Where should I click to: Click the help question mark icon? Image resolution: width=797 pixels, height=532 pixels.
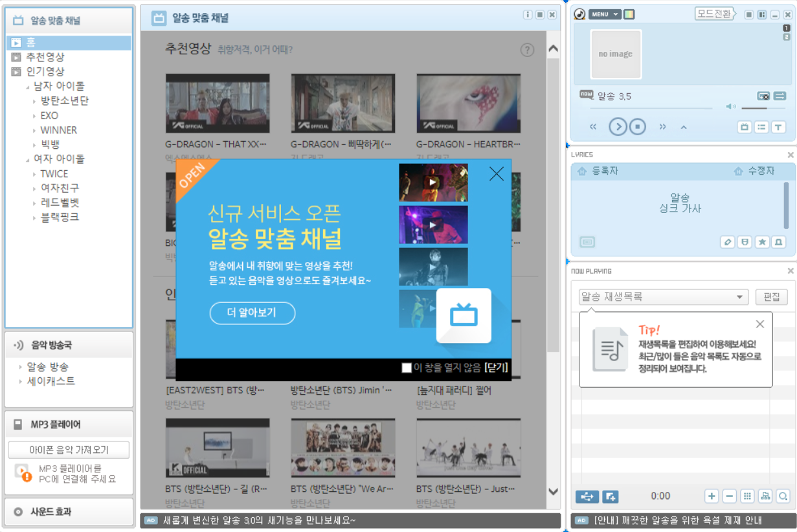coord(527,50)
